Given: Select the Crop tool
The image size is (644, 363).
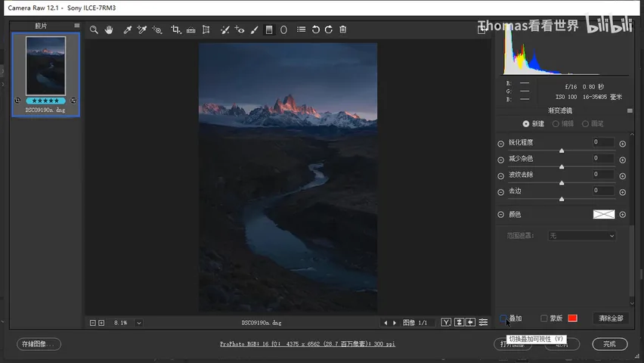Looking at the screenshot, I should (x=176, y=29).
